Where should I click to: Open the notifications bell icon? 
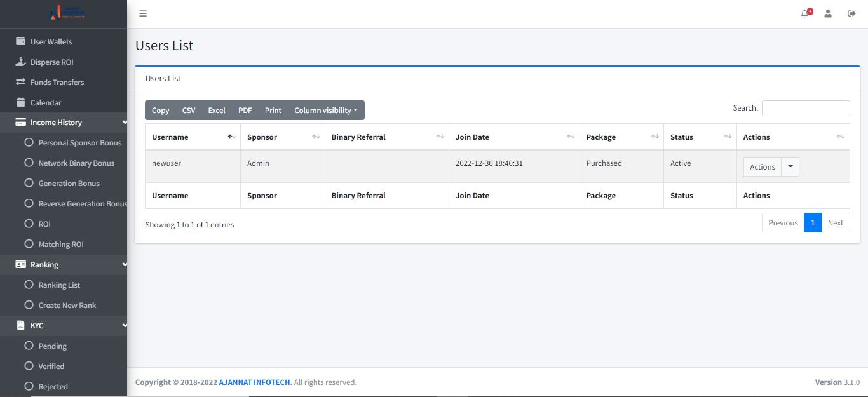(805, 13)
